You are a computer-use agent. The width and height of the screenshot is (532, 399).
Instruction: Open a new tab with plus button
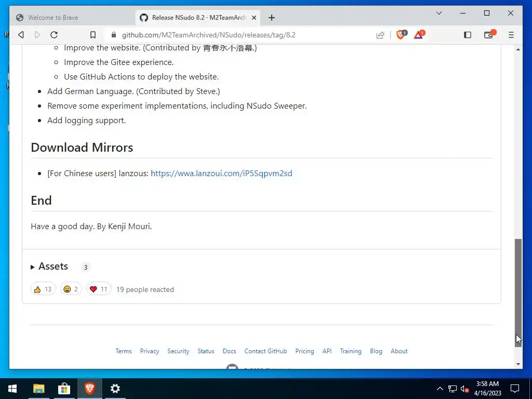point(271,18)
